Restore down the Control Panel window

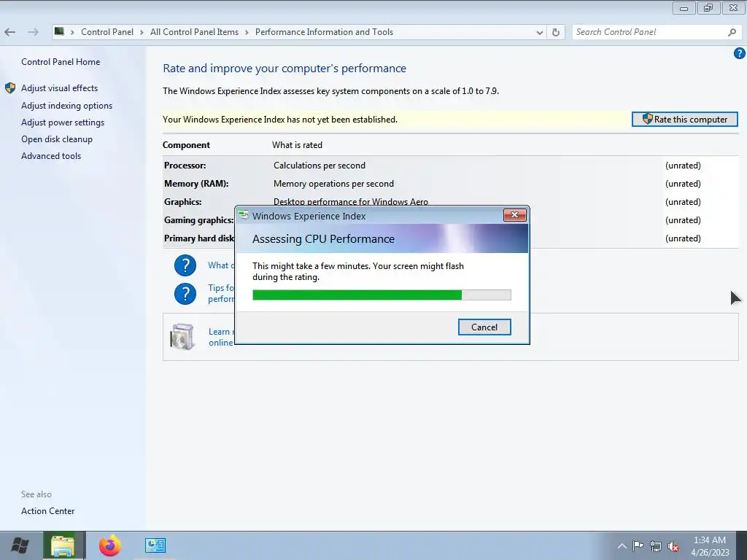[x=708, y=8]
